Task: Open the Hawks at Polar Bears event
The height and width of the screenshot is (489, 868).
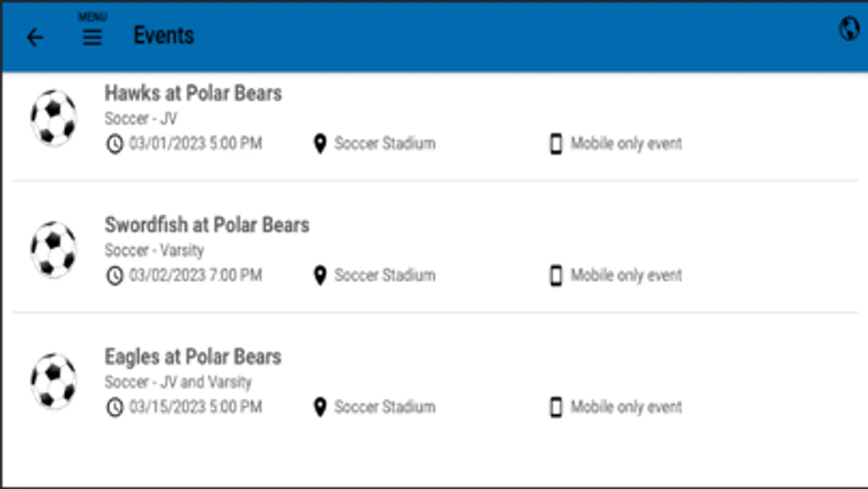Action: click(193, 93)
